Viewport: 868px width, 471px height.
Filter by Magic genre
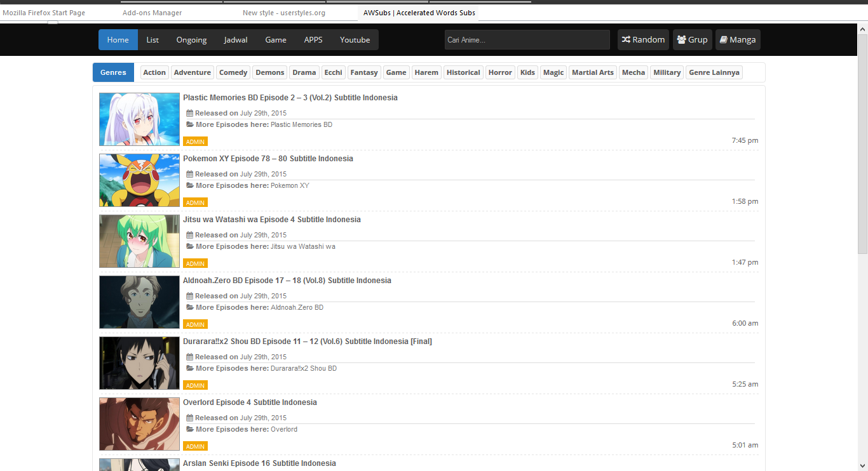coord(553,72)
